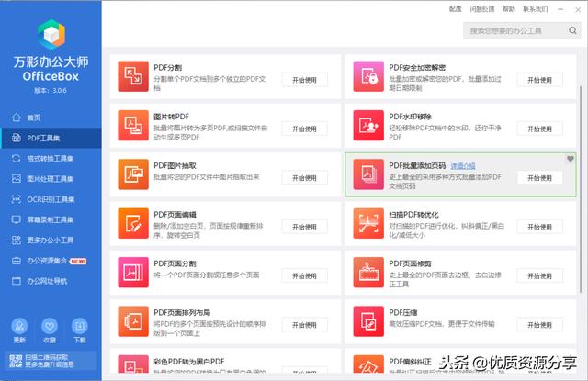
Task: Click 开始使用 for 扫描PDF转优化
Action: (x=539, y=227)
